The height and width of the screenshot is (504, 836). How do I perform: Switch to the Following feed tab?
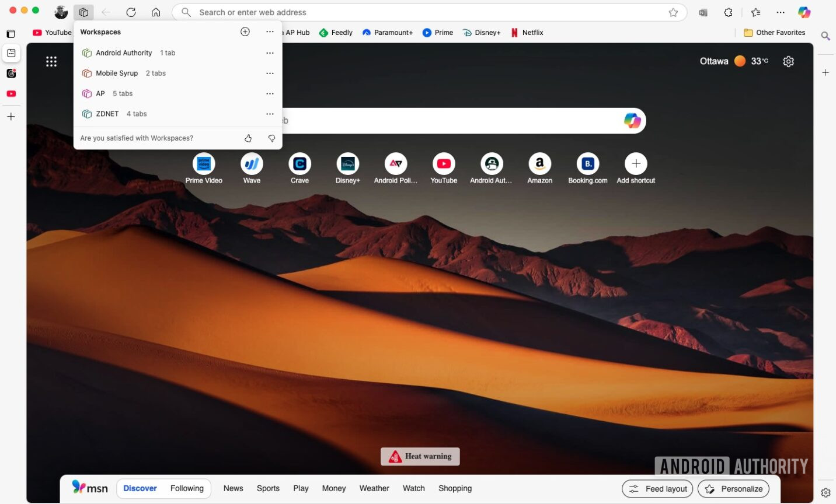(x=187, y=488)
